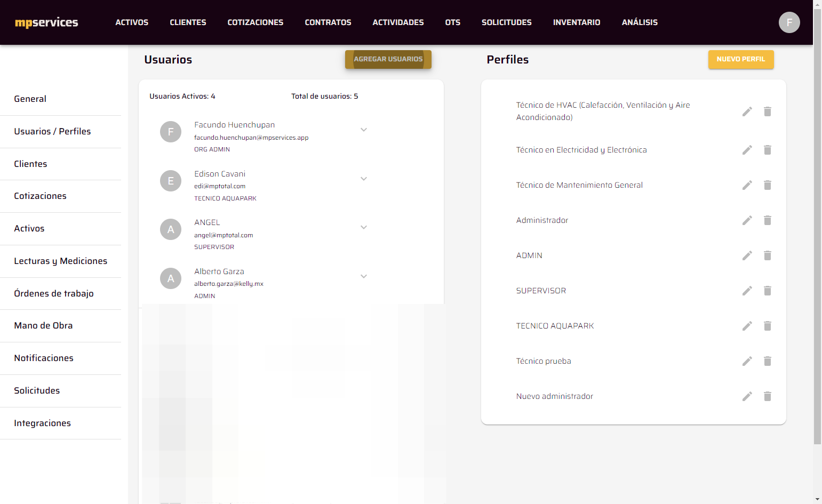Click the scrollbar down arrow
Viewport: 822px width, 504px height.
(817, 500)
